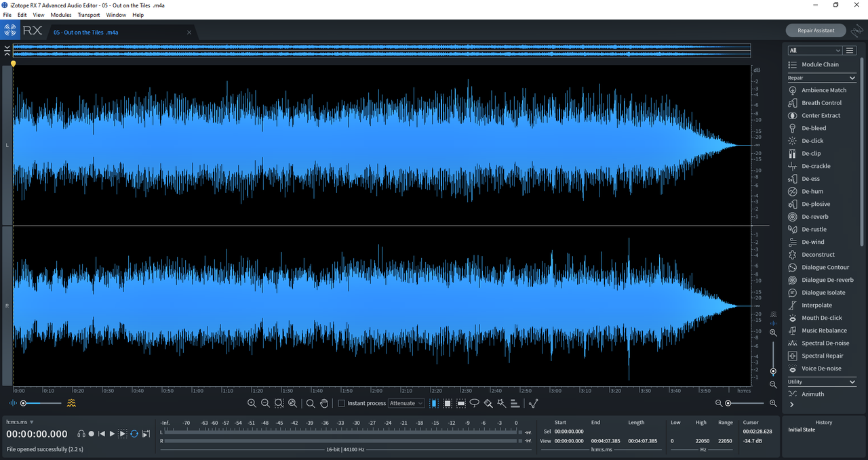Open the Modules menu
Screen dimensions: 868x460
pyautogui.click(x=61, y=15)
